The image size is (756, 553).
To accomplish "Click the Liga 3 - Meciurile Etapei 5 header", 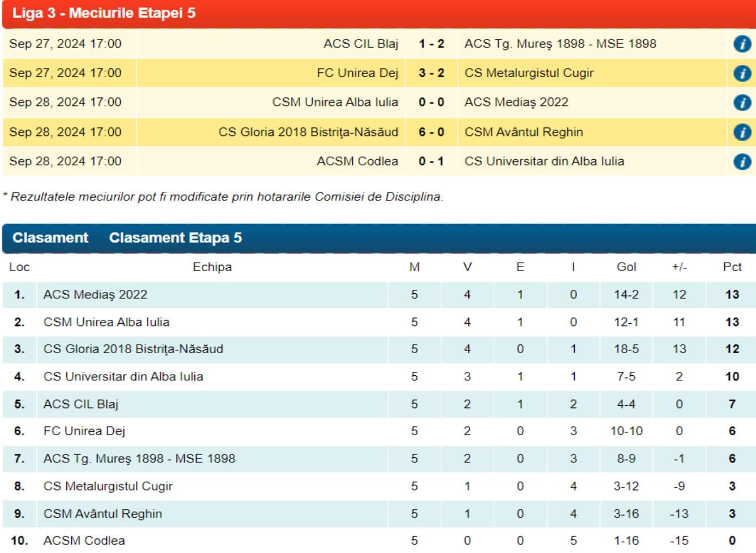I will point(104,13).
